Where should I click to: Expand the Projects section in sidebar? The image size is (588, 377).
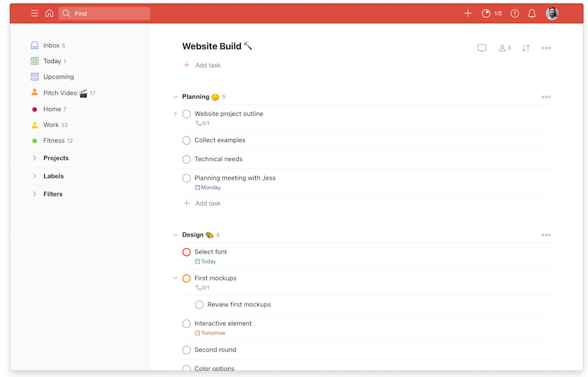34,158
